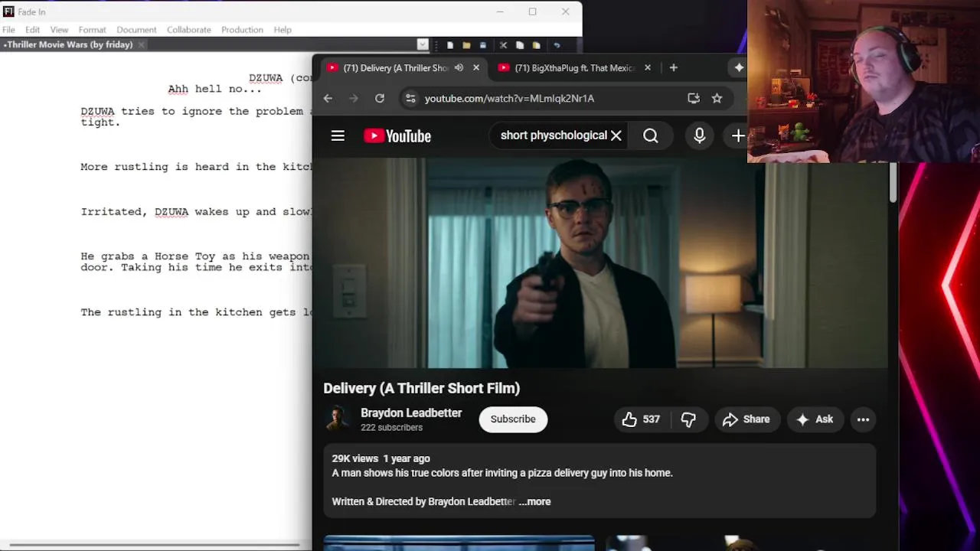Open the Braydon Leadbetter channel name link
The width and height of the screenshot is (980, 551).
click(411, 412)
